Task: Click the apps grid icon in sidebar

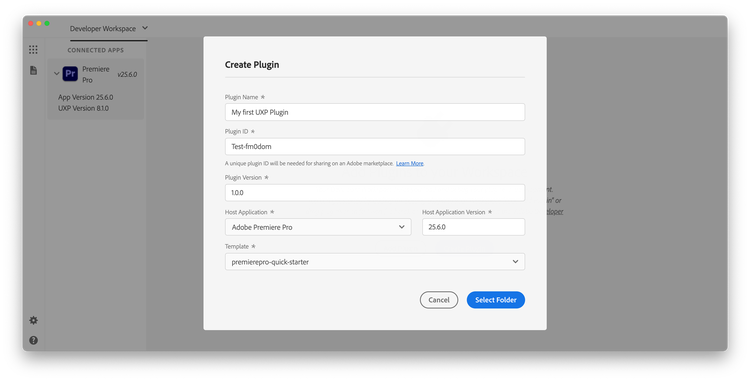Action: pos(33,50)
